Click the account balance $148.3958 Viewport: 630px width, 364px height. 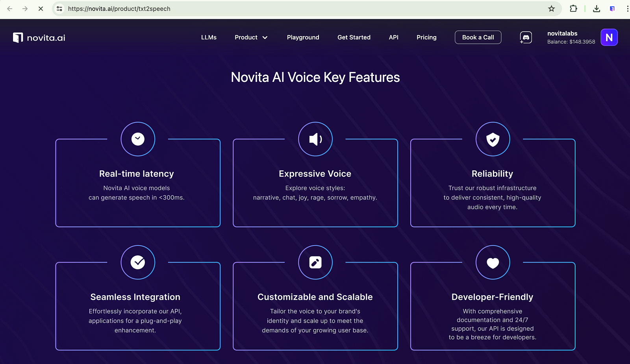click(x=571, y=42)
